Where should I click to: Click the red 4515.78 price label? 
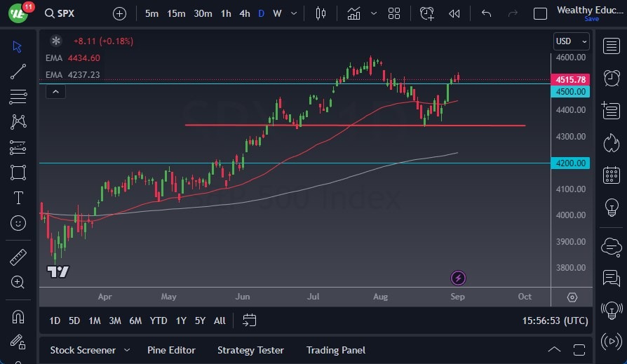point(570,79)
